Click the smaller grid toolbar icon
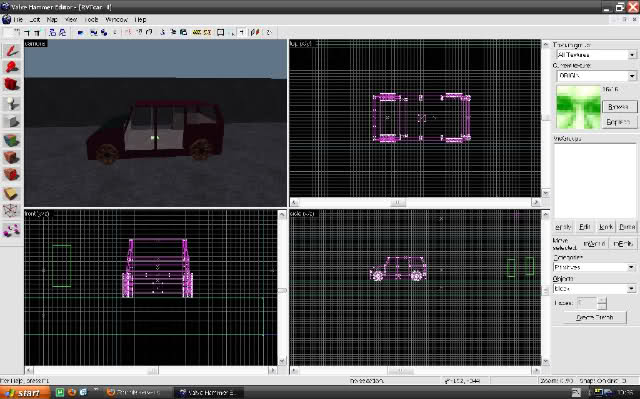640x399 pixels. pos(27,33)
